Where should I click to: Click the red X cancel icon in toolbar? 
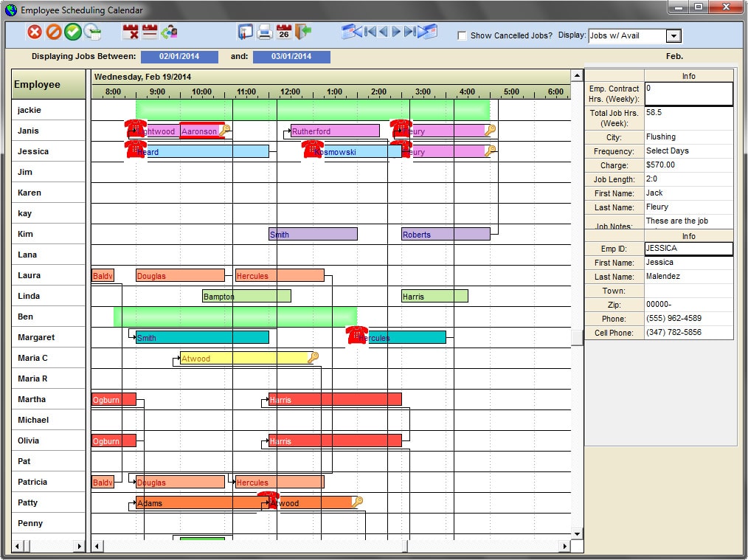pyautogui.click(x=35, y=32)
